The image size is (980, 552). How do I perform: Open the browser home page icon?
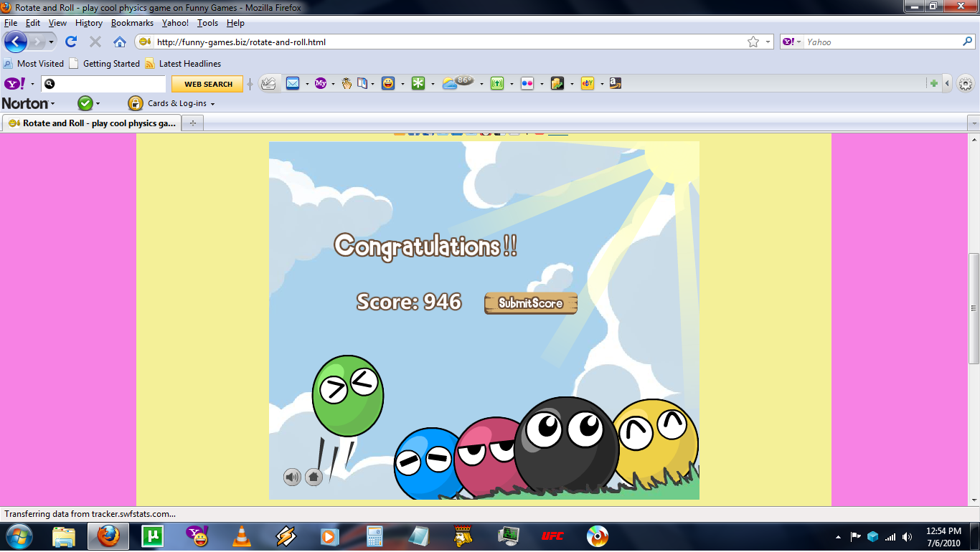click(120, 42)
